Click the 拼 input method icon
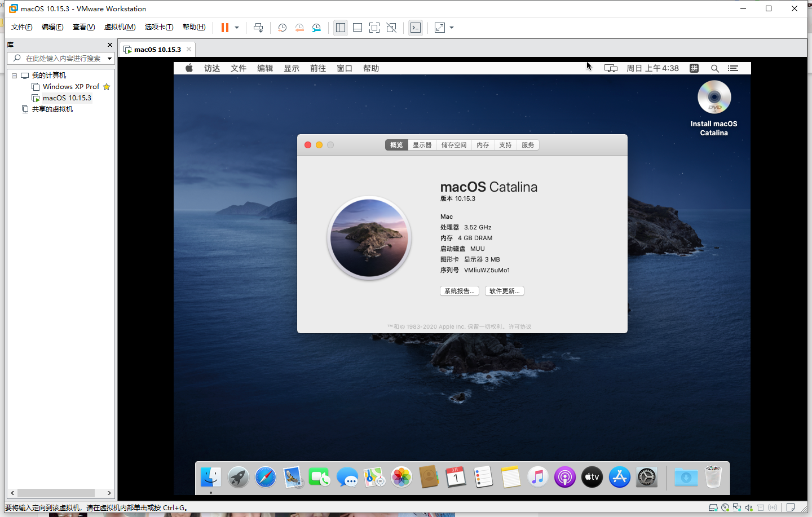The image size is (812, 517). pyautogui.click(x=694, y=68)
